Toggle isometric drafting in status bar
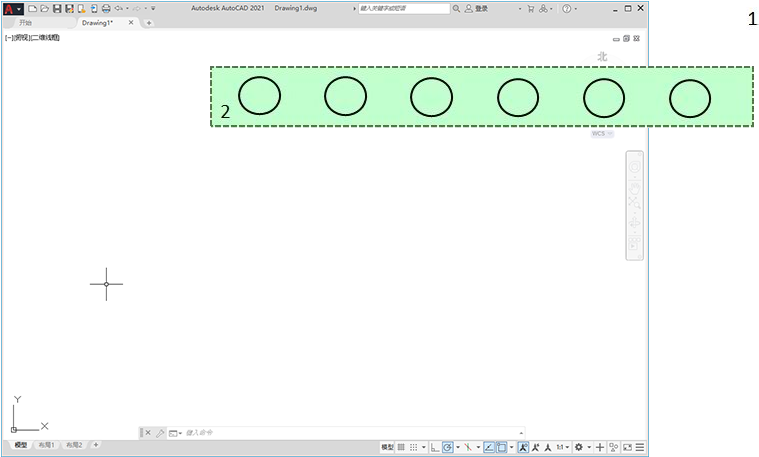The image size is (759, 457). (468, 447)
